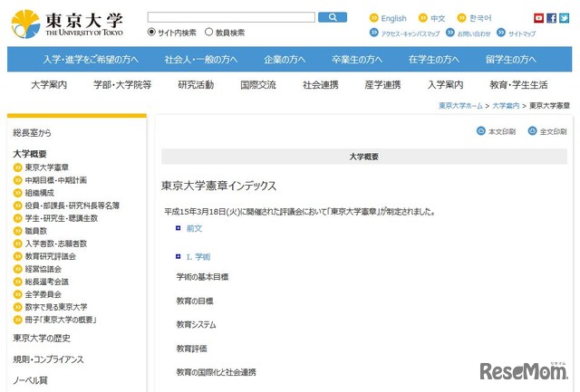Click the bullet icon beside 前文
Screen dimensions: 580x392
[x=178, y=228]
